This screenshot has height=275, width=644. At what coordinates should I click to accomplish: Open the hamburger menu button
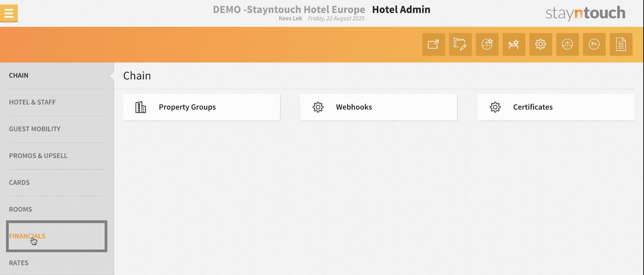(x=9, y=13)
